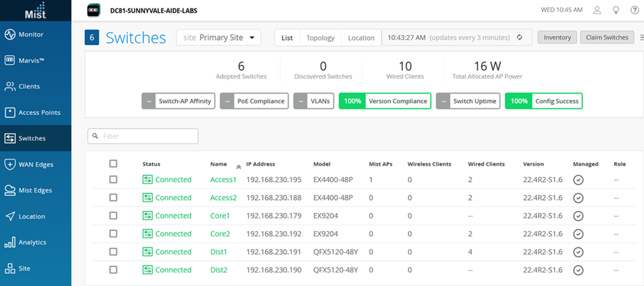The width and height of the screenshot is (644, 286).
Task: Tick the checkbox for Core2 switch
Action: coord(114,233)
